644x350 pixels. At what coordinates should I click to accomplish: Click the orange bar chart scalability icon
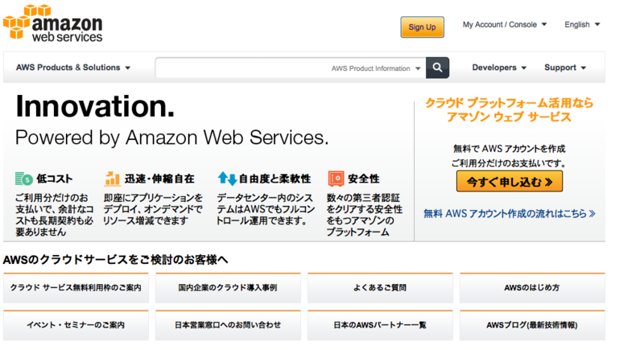pos(112,179)
